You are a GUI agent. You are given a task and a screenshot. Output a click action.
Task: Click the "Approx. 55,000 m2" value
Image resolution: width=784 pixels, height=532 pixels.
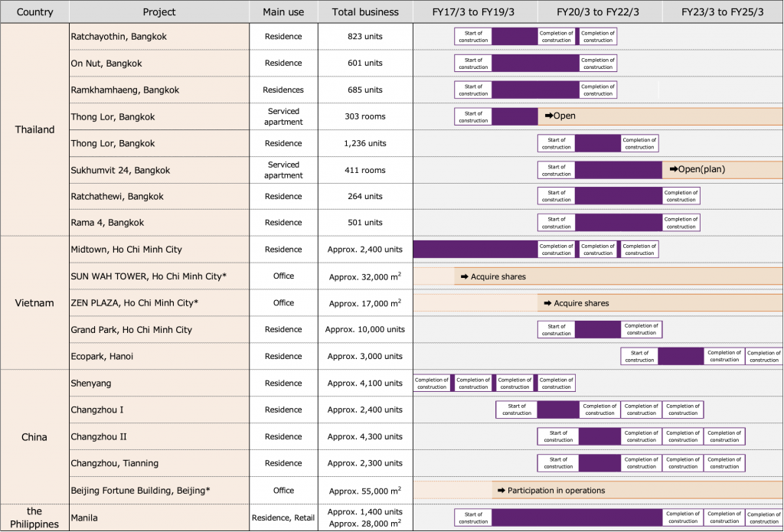365,491
